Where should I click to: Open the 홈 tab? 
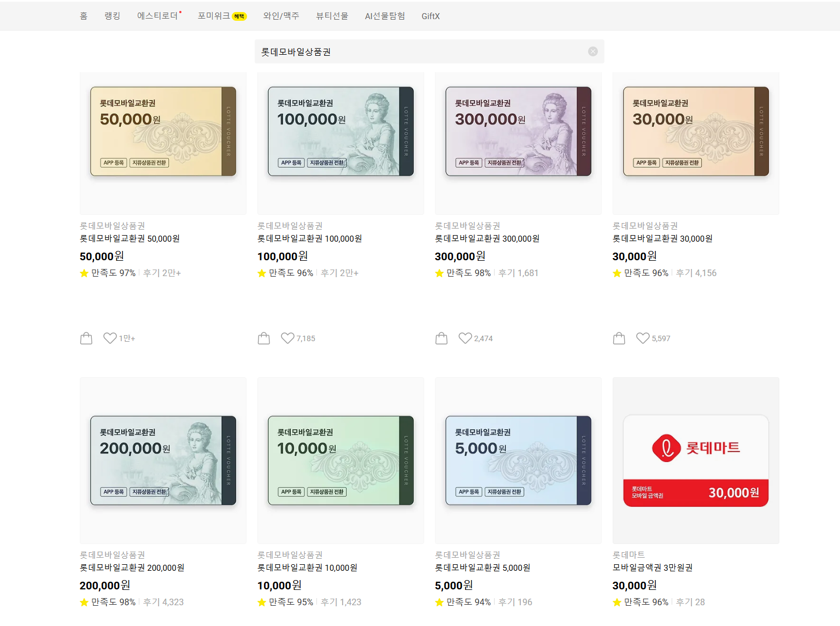click(84, 16)
